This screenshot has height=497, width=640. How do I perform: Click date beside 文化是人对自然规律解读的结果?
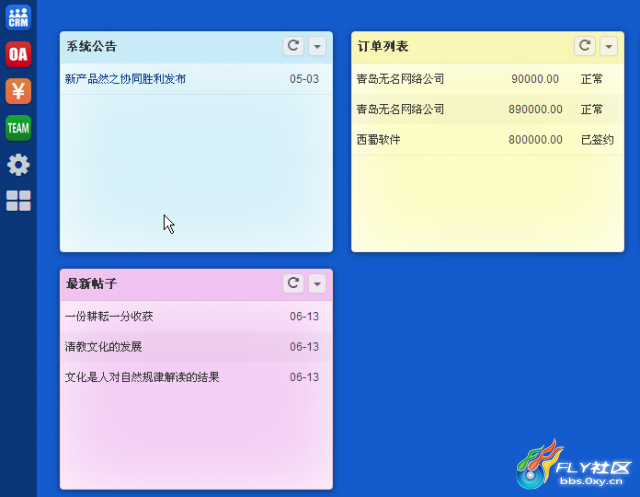(304, 377)
